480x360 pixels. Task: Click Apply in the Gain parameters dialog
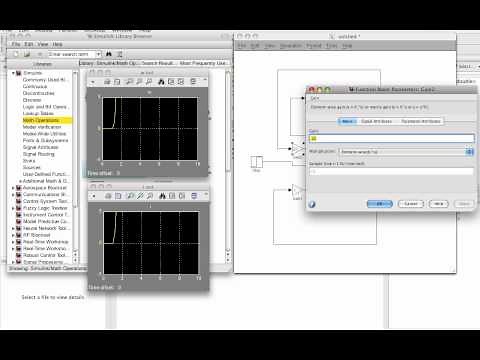[x=464, y=204]
